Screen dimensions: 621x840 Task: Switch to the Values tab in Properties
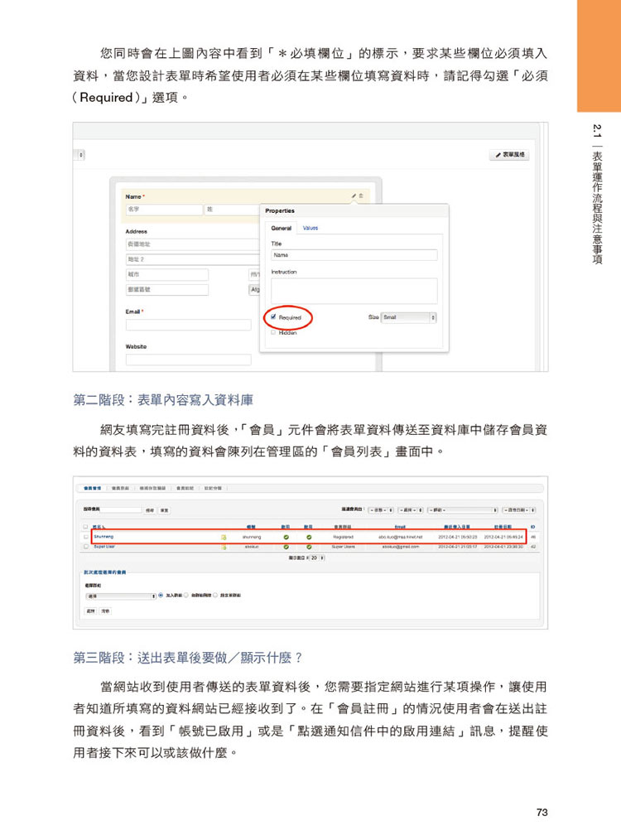click(310, 228)
